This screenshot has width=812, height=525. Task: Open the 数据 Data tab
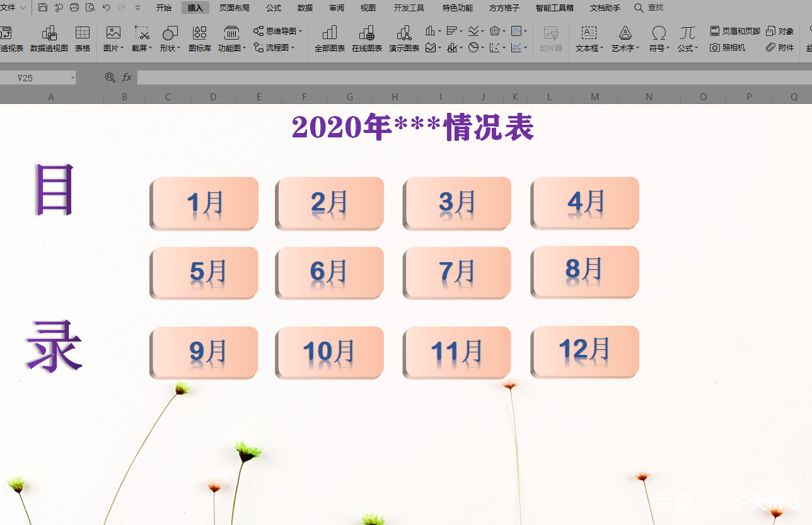pos(305,8)
